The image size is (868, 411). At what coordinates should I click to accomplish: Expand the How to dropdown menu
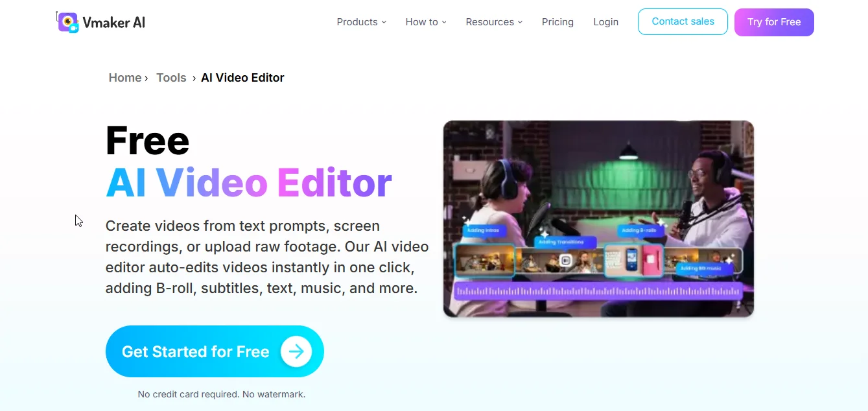coord(426,22)
